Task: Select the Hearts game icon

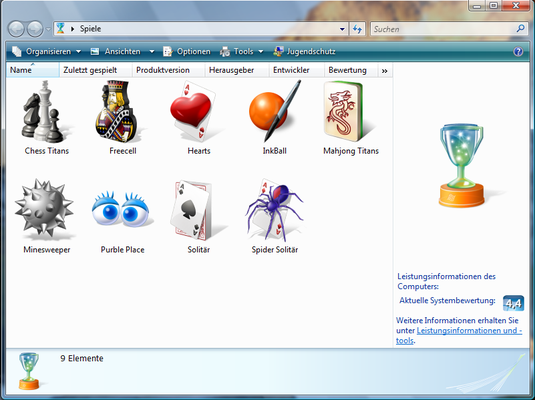Action: pyautogui.click(x=194, y=111)
